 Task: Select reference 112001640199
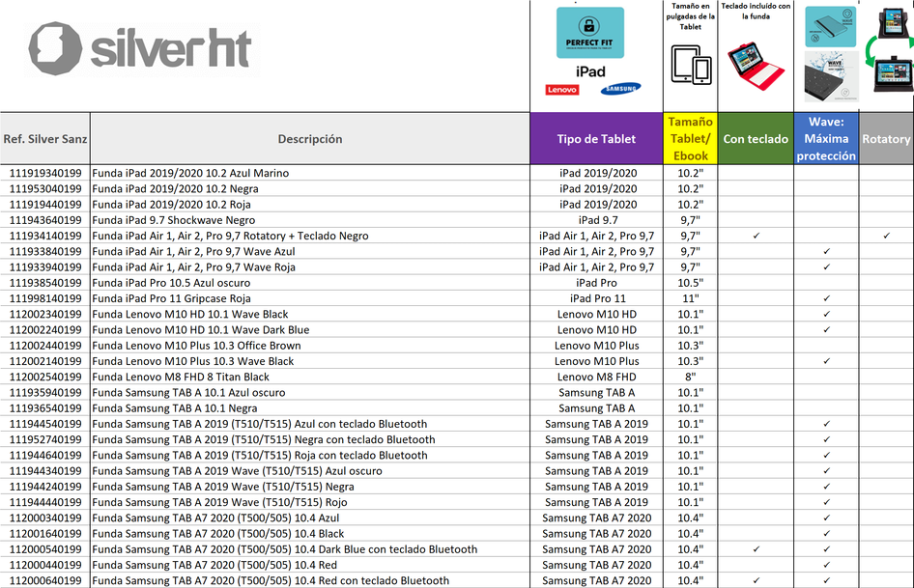44,534
